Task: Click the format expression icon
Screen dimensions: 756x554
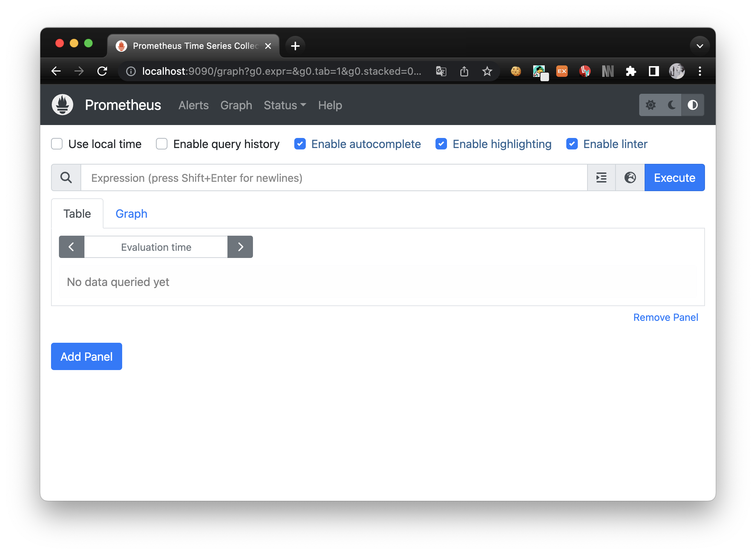Action: pyautogui.click(x=601, y=177)
